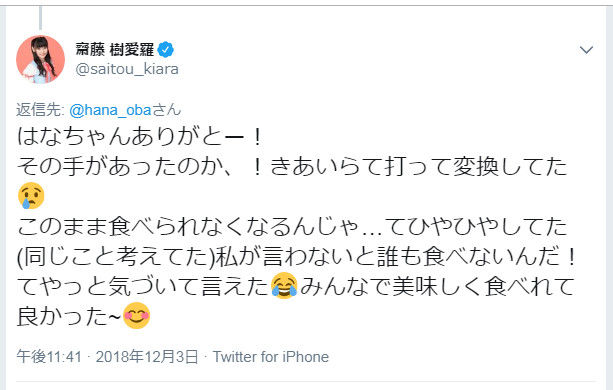Click the tears-of-joy laughing emoji
Image resolution: width=613 pixels, height=390 pixels.
coord(284,286)
